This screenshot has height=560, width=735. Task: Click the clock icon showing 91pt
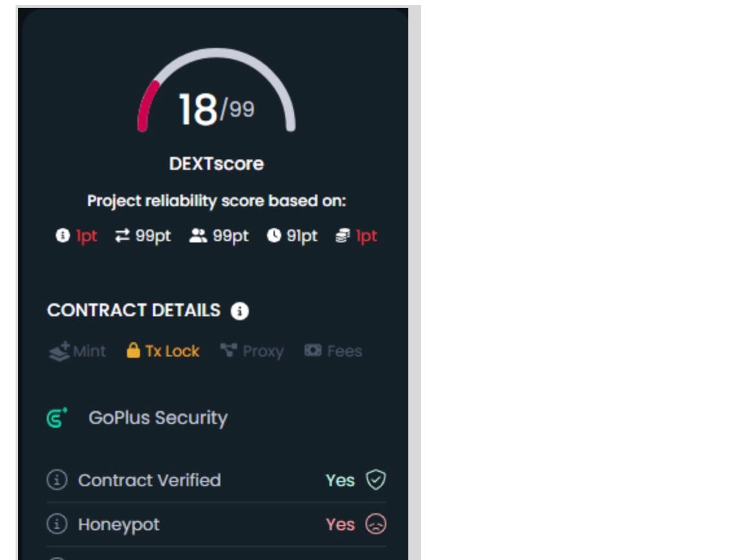pyautogui.click(x=274, y=236)
